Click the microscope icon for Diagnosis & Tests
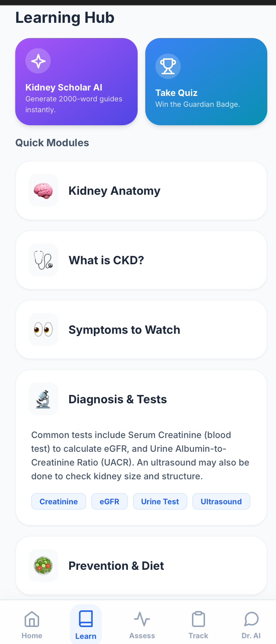Screen dimensions: 276x644 pyautogui.click(x=43, y=399)
